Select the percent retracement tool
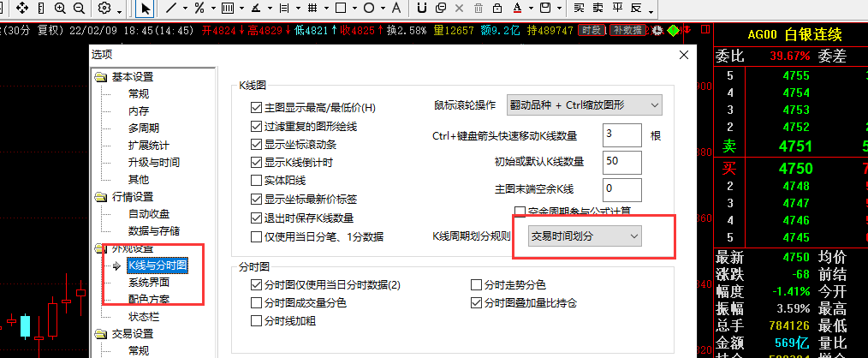 [199, 8]
